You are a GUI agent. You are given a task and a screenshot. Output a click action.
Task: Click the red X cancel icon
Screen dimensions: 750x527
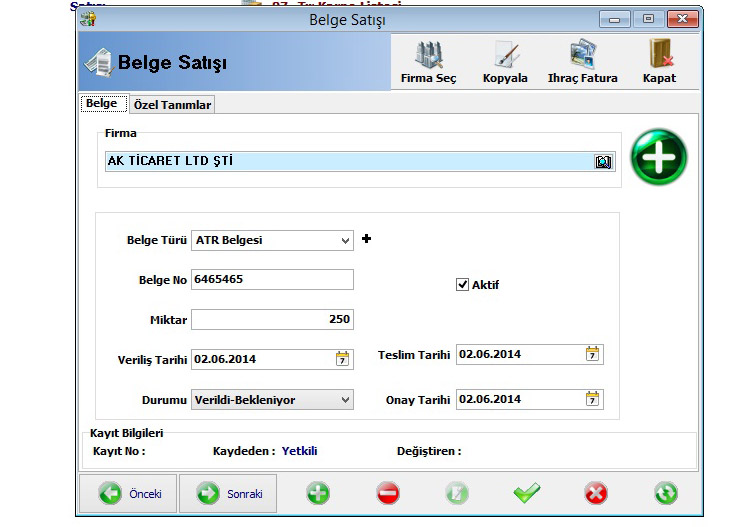click(596, 493)
